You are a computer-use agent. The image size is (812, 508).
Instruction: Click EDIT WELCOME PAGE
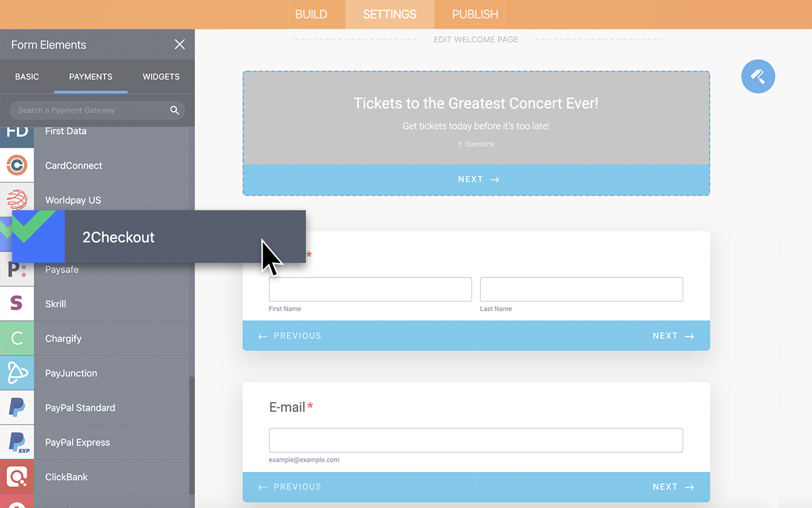(476, 39)
